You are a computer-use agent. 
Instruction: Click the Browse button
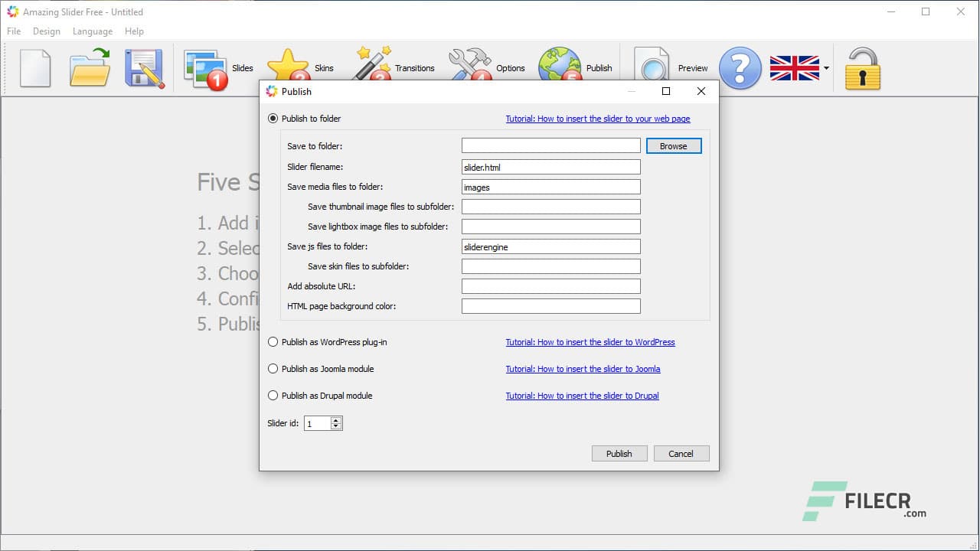point(674,146)
